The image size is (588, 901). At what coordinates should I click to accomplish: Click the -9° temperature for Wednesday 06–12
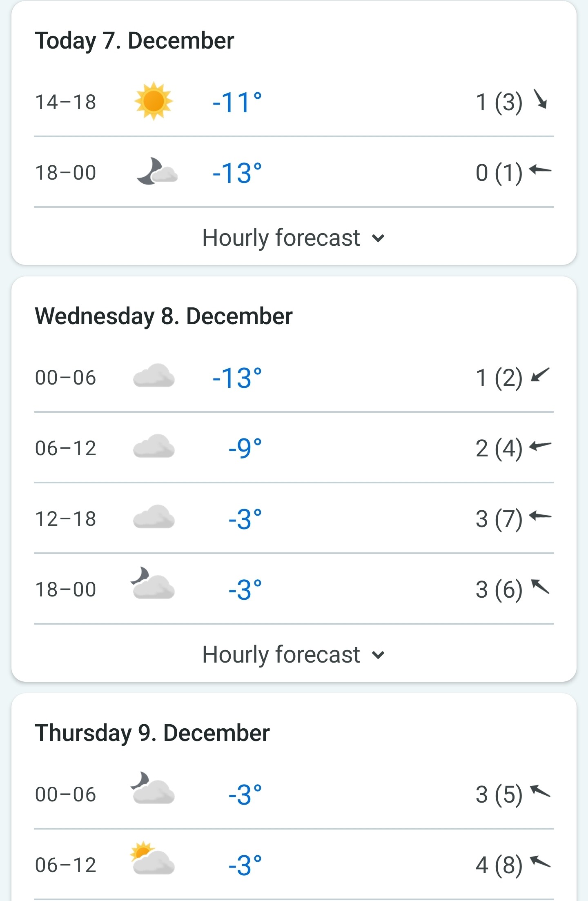point(245,448)
